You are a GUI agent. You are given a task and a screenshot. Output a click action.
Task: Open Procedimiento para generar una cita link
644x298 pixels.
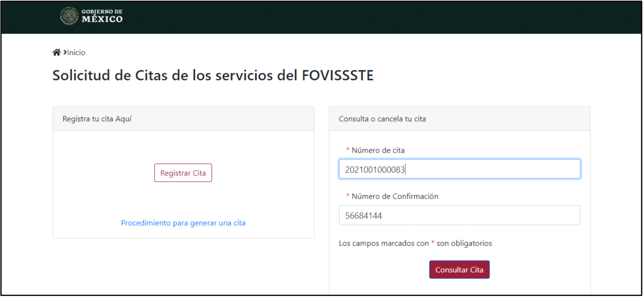(183, 223)
